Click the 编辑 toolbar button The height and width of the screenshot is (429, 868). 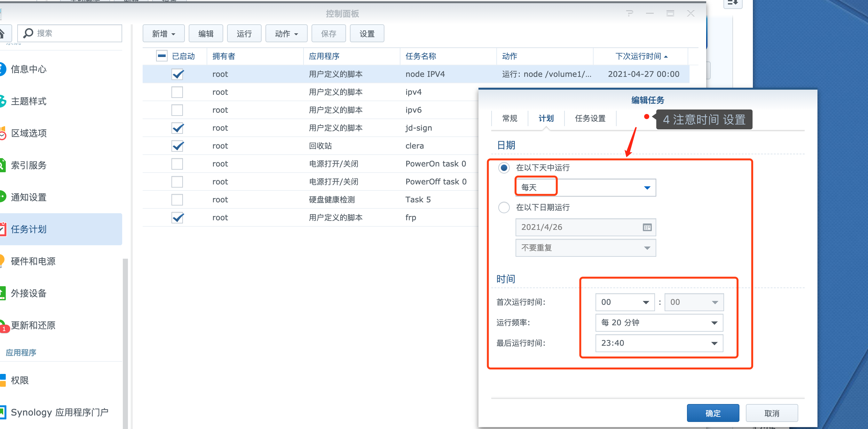(x=206, y=33)
